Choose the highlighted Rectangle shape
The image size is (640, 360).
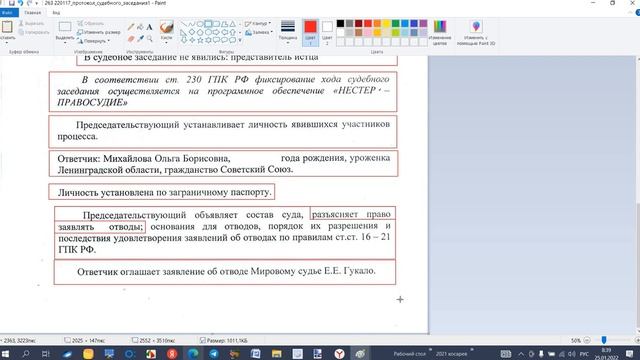[x=208, y=24]
